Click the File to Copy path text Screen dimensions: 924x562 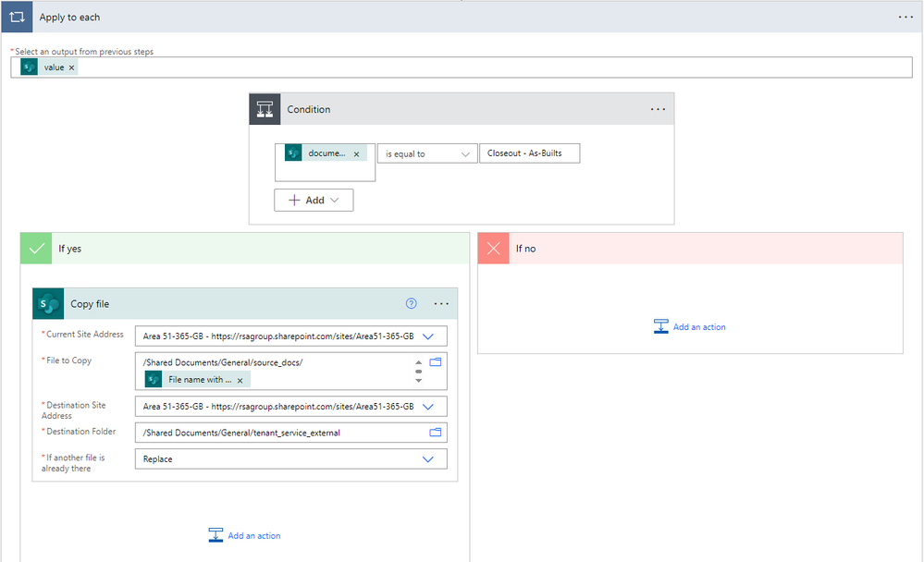click(223, 362)
